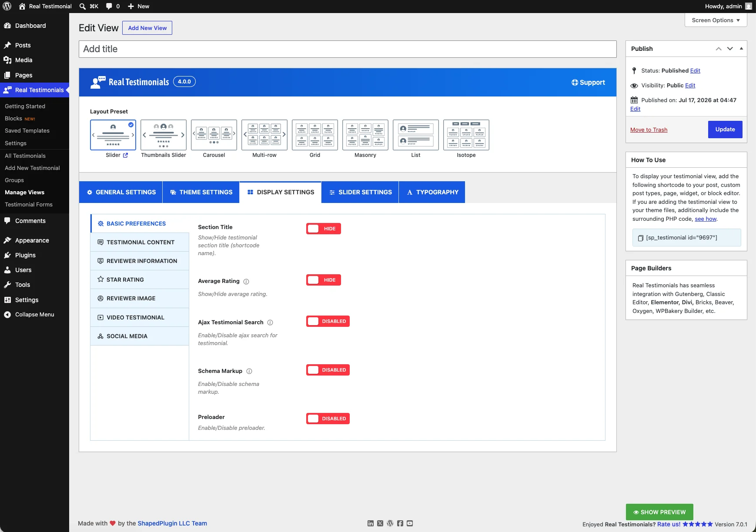756x532 pixels.
Task: Open the Reviewer Image section
Action: point(140,298)
